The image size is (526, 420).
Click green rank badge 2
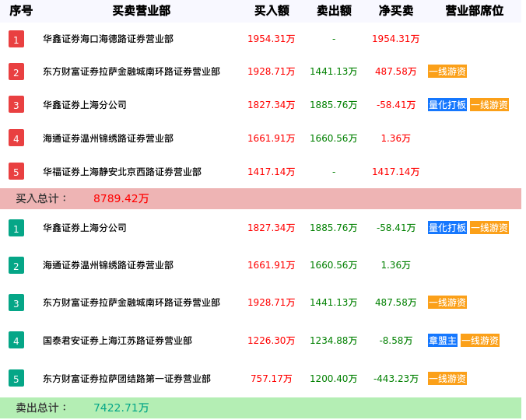pyautogui.click(x=16, y=265)
